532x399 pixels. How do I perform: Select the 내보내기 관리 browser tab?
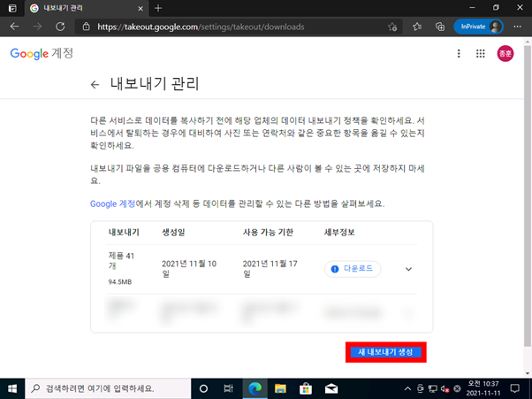point(87,8)
